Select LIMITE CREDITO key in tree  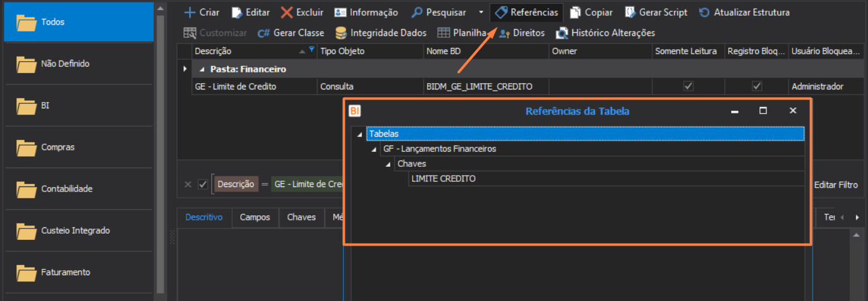[x=443, y=179]
